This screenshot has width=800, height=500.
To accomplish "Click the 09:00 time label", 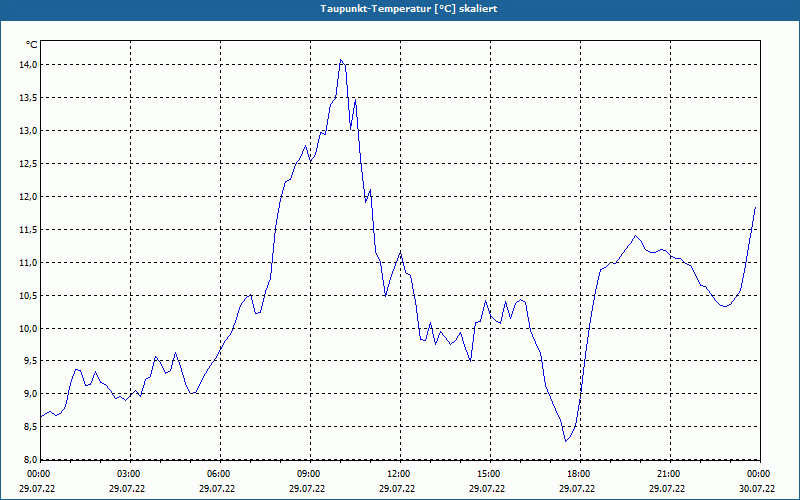I will pyautogui.click(x=311, y=474).
